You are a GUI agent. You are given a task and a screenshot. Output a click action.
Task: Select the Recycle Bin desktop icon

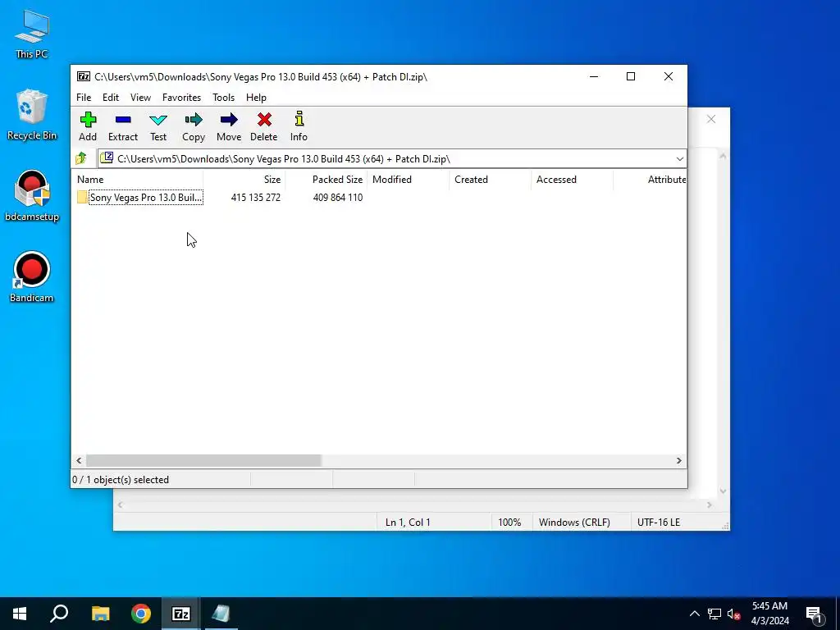tap(32, 115)
